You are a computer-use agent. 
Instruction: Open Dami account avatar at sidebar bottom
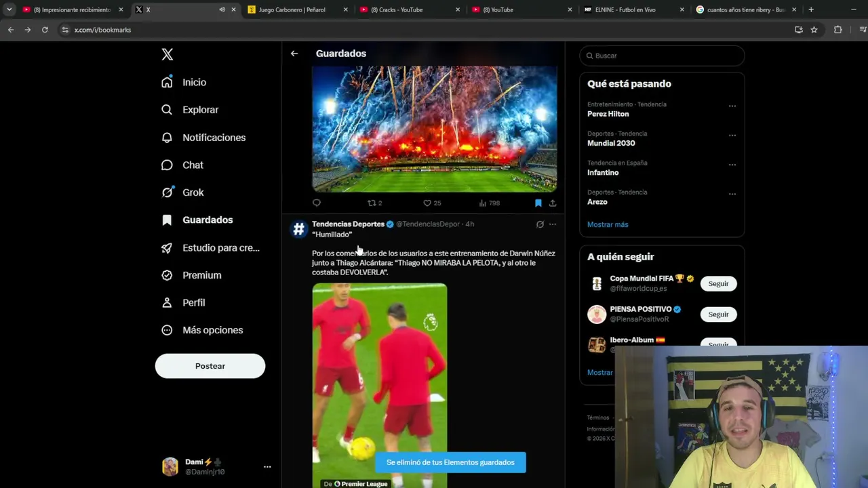click(170, 467)
